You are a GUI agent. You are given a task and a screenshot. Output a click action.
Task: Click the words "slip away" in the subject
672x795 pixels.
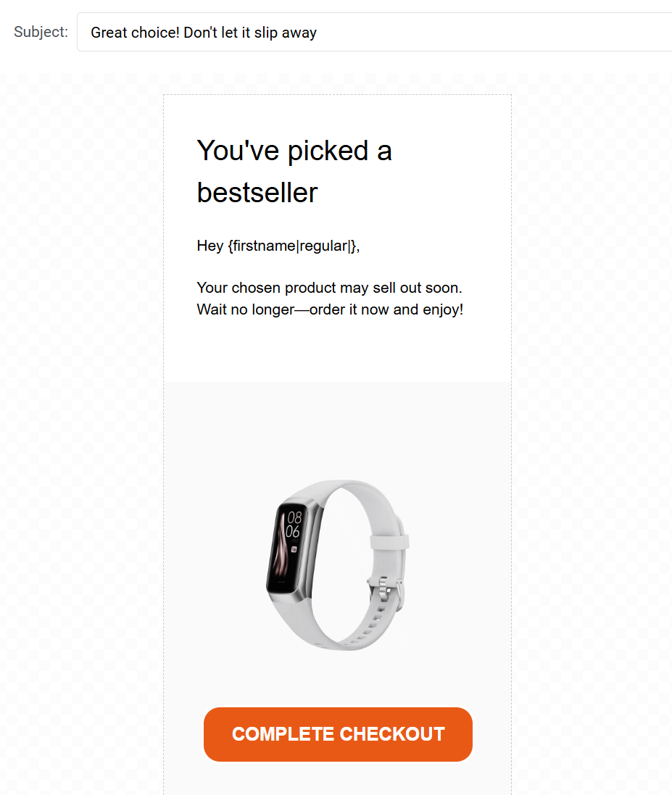(285, 33)
